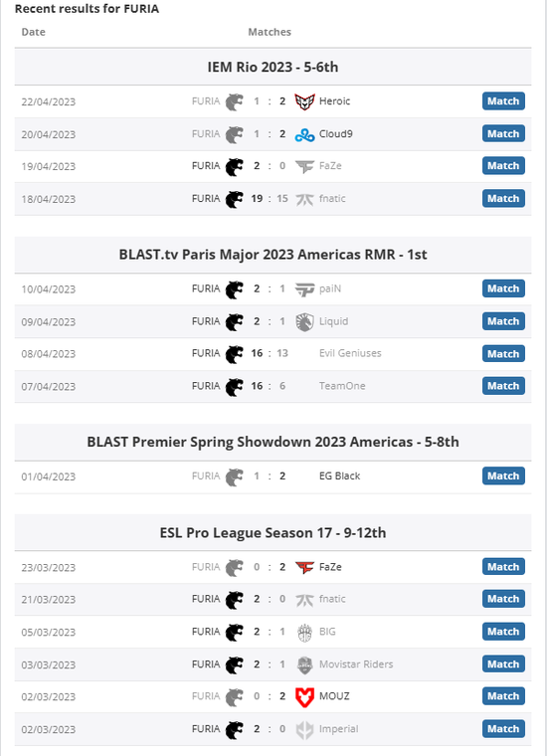Open Match button for FURIA vs EG Black
The width and height of the screenshot is (547, 756).
pos(503,476)
